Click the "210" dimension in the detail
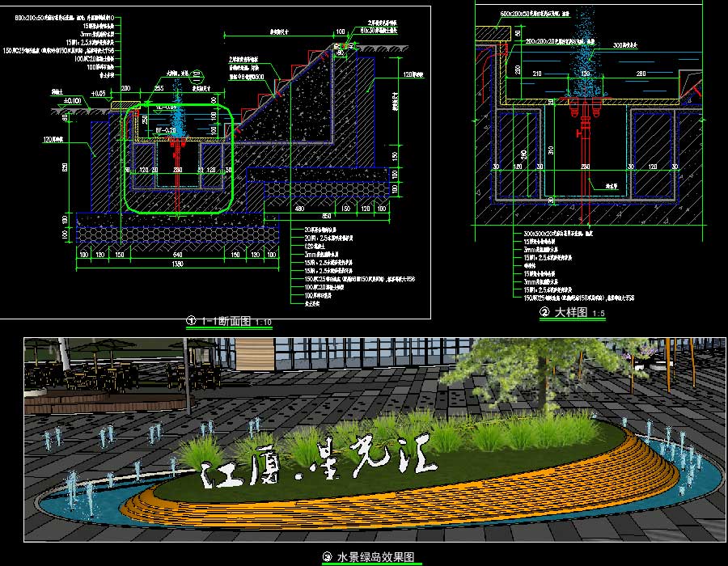The height and width of the screenshot is (566, 728). coord(537,74)
